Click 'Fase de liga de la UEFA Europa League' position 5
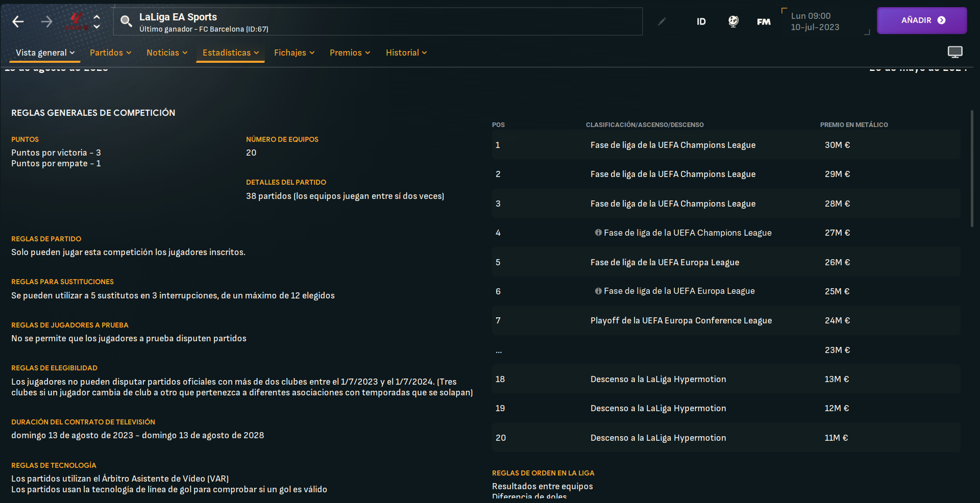Image resolution: width=980 pixels, height=503 pixels. [665, 262]
